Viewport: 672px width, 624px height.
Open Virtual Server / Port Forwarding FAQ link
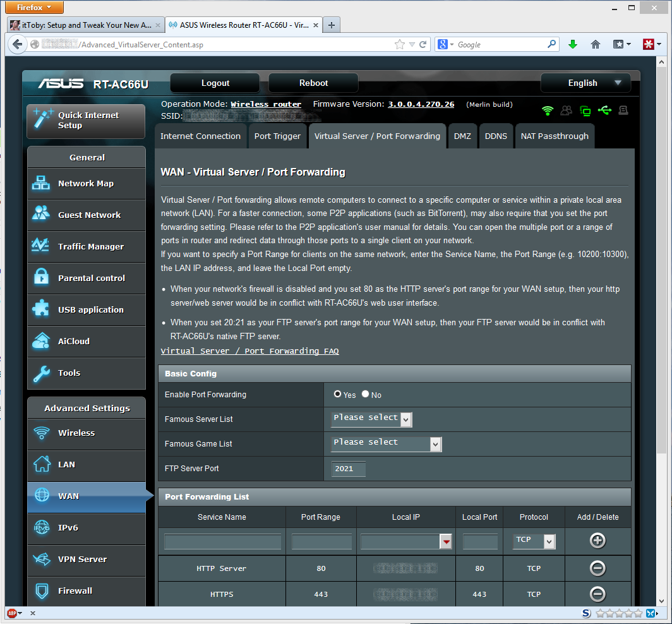click(x=249, y=351)
